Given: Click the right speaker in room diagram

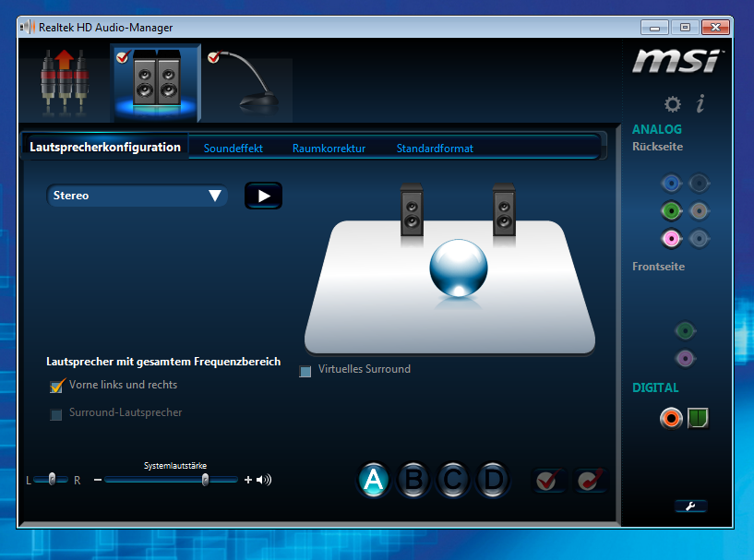Looking at the screenshot, I should (x=504, y=210).
